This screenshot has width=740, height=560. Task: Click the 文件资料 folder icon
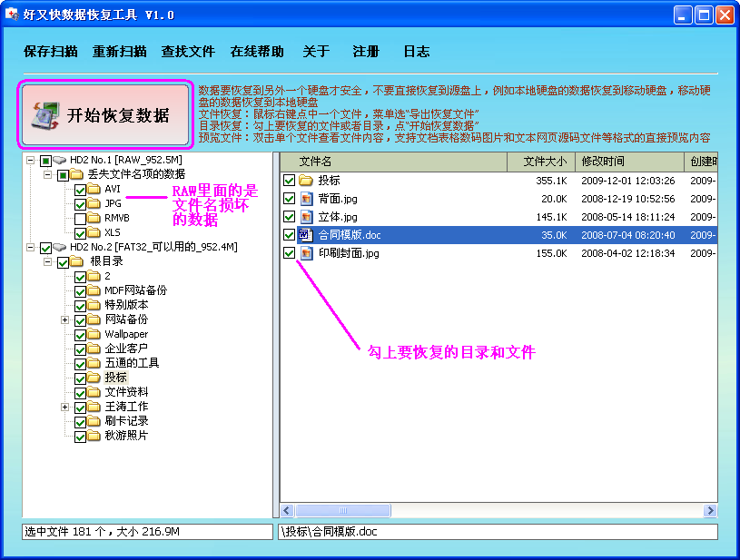tap(94, 392)
